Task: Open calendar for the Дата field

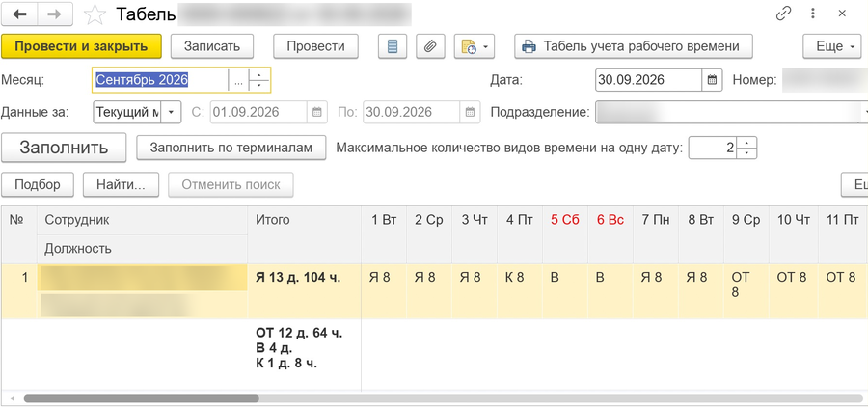Action: (713, 80)
